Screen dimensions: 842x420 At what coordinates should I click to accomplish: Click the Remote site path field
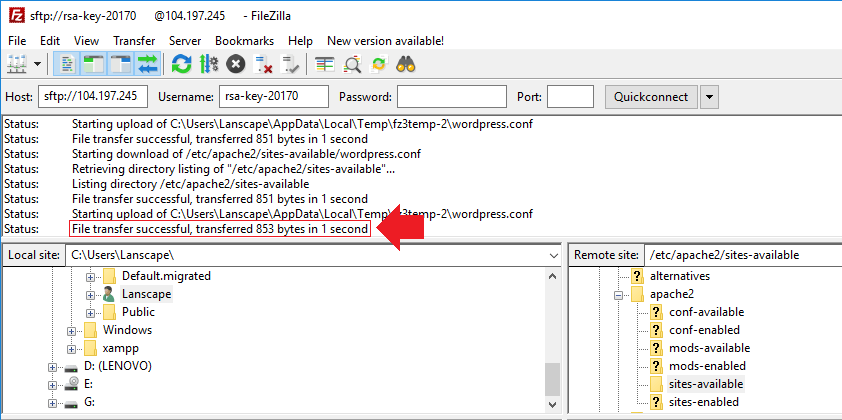(744, 255)
